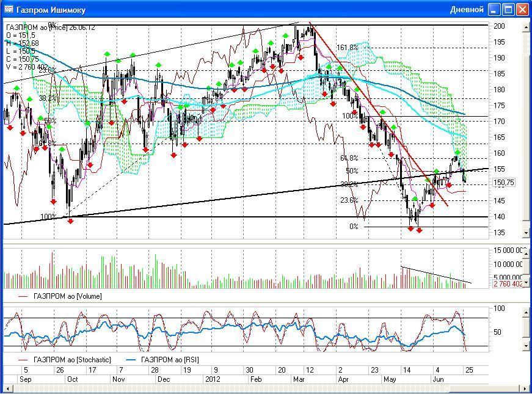Click the 'Feb' month label on the time axis
Screen dimensions: 532x394
tap(256, 379)
